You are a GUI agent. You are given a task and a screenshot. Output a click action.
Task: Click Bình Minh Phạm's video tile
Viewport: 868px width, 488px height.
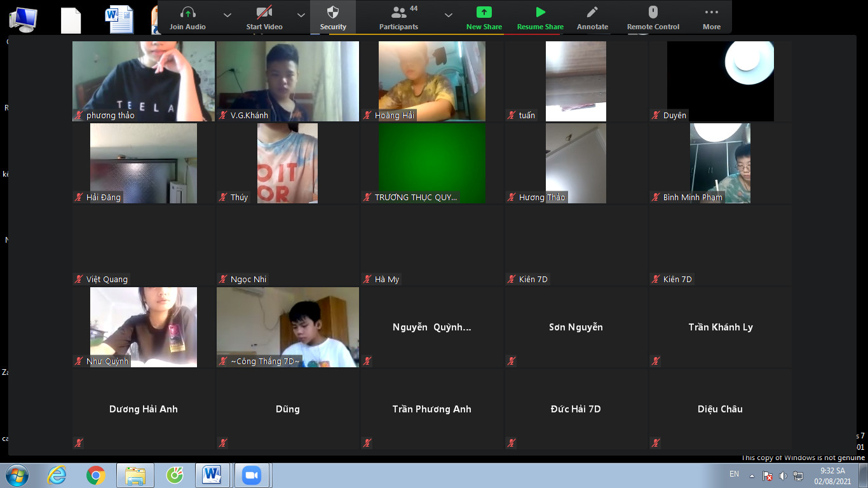[720, 163]
